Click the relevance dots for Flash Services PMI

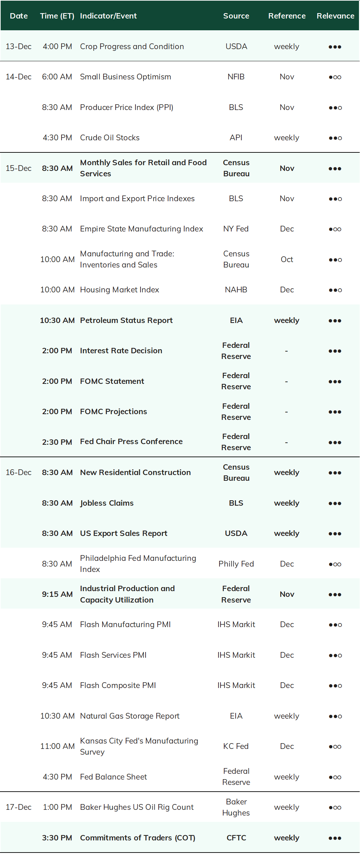coord(335,655)
